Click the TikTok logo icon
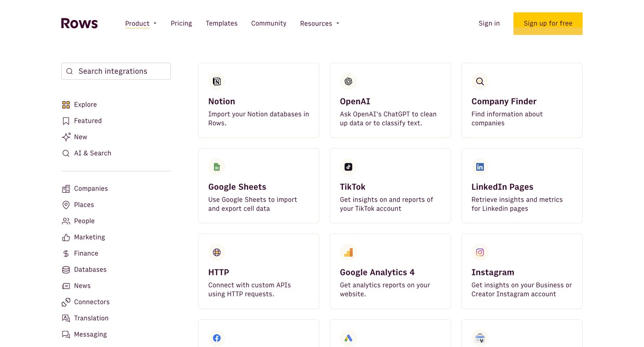 [x=348, y=167]
